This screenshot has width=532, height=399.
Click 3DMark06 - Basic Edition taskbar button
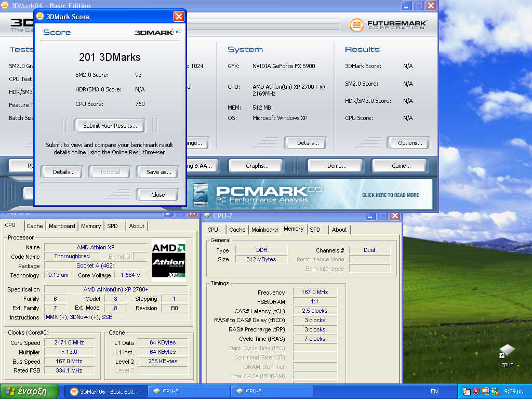[x=106, y=392]
